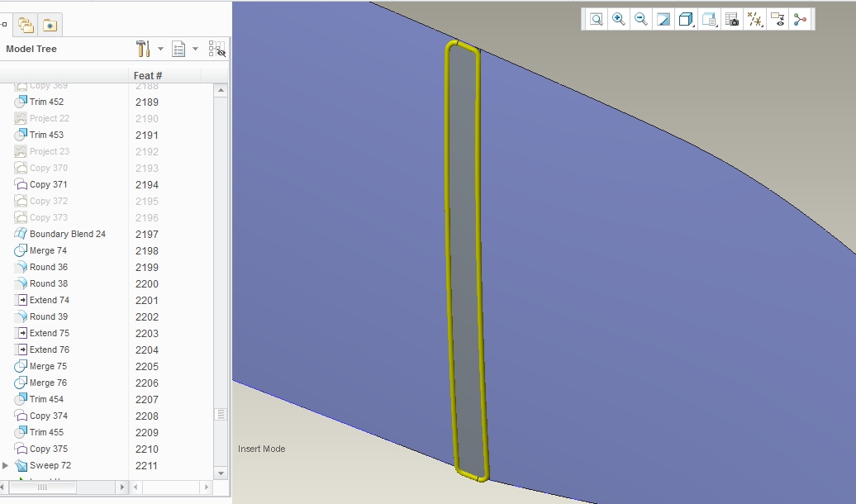The height and width of the screenshot is (504, 856).
Task: Click the vertical scrollbar thumb in Model Tree
Action: (x=221, y=415)
